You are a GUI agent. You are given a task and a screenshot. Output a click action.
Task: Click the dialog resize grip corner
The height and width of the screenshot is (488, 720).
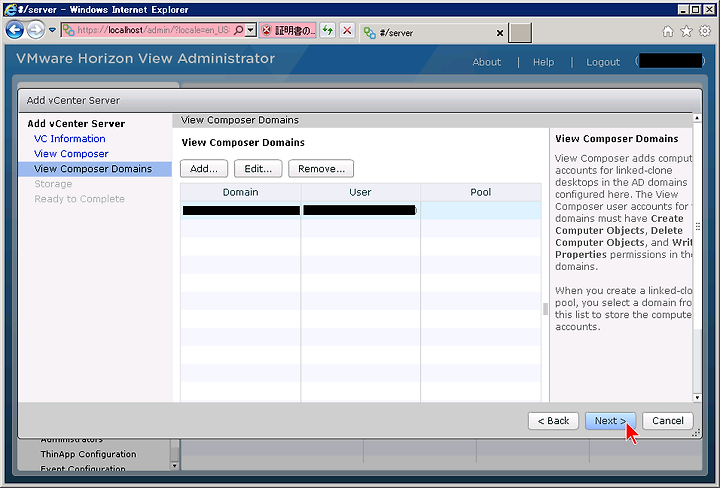(x=696, y=433)
